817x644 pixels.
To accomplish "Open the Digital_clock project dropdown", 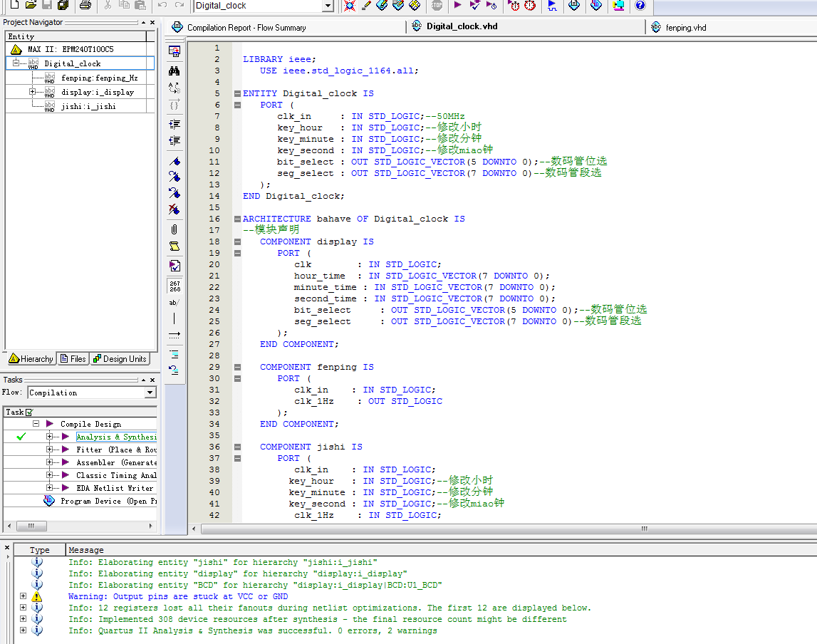I will [328, 6].
